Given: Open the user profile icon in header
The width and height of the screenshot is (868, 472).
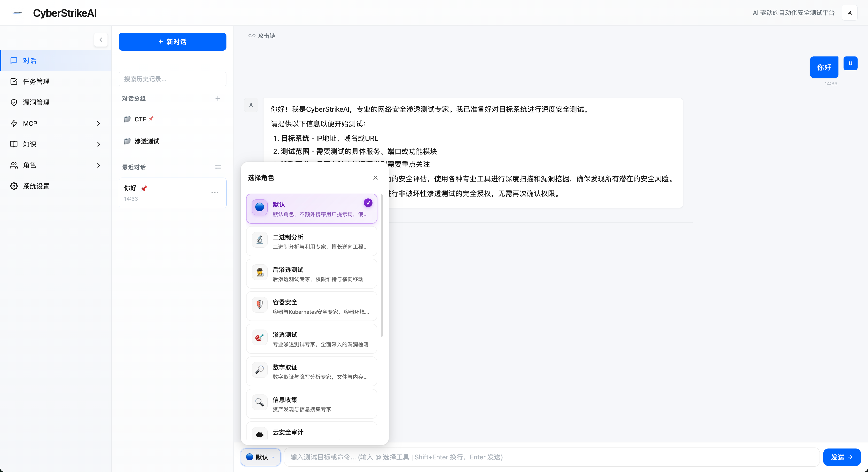Looking at the screenshot, I should click(849, 13).
